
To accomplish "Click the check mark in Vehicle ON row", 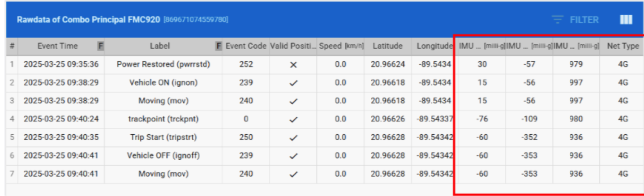I will pos(293,83).
